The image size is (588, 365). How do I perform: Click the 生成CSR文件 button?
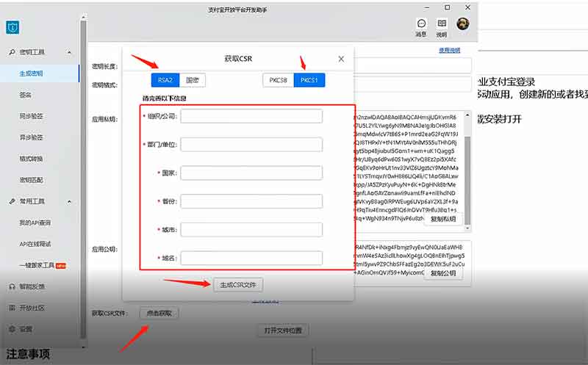point(238,285)
